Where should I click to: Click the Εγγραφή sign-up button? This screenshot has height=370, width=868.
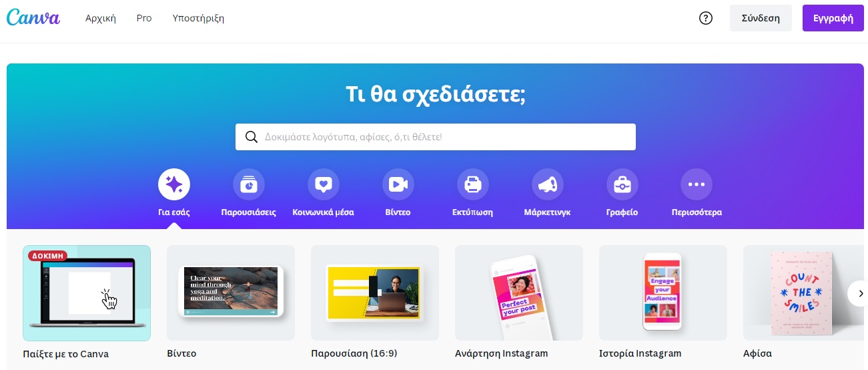coord(833,18)
